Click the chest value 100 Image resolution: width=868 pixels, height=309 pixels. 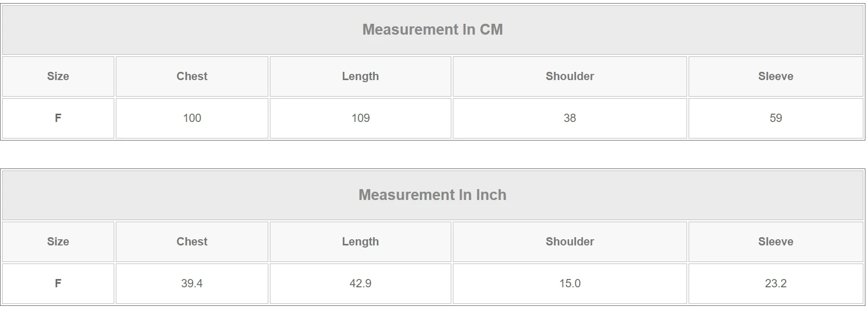(192, 118)
